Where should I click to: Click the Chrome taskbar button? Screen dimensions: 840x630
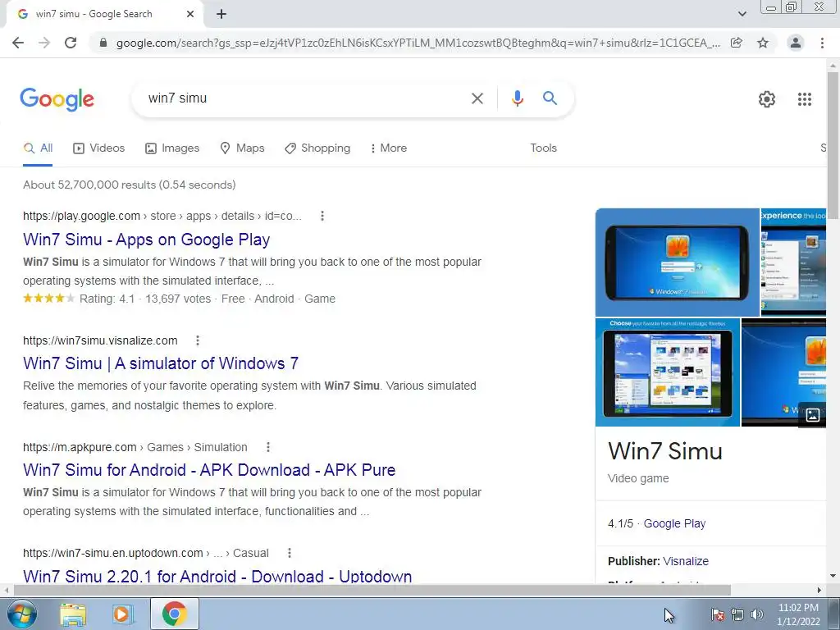tap(174, 614)
